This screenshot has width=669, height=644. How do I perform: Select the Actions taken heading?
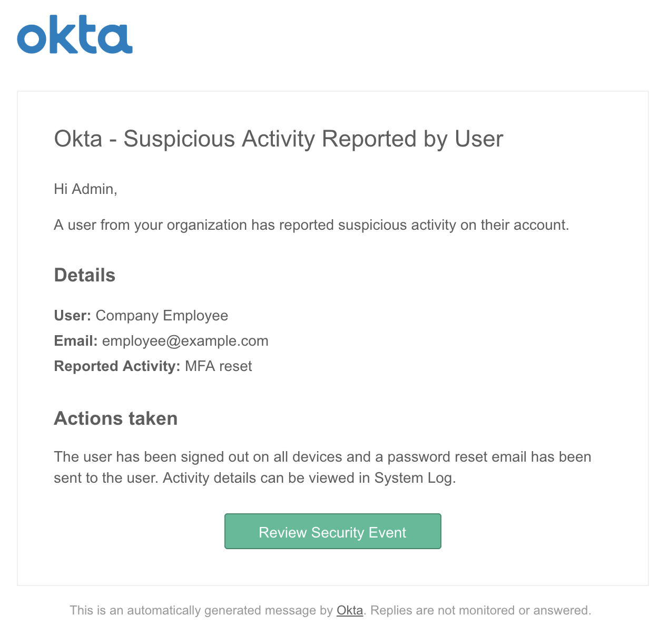(115, 418)
